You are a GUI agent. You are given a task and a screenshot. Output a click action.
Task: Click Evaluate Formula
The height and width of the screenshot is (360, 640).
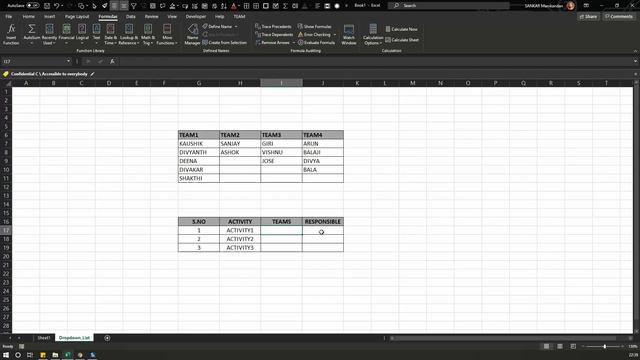pos(316,42)
